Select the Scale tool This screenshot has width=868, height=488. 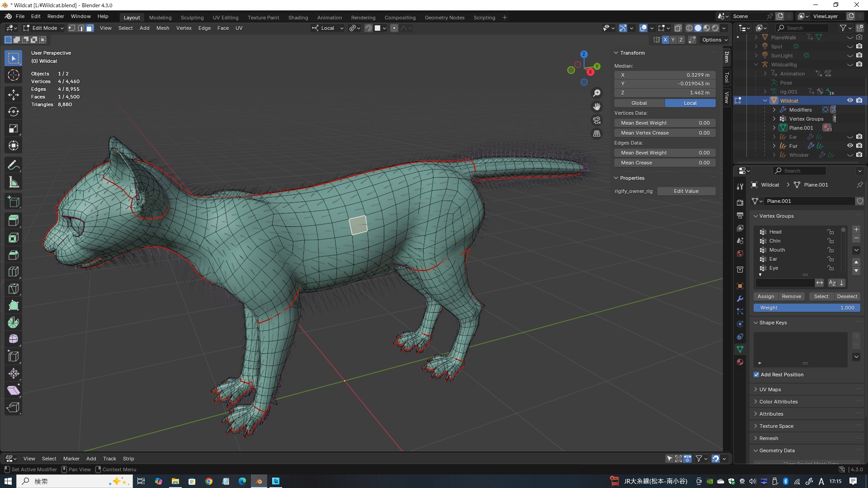coord(14,129)
